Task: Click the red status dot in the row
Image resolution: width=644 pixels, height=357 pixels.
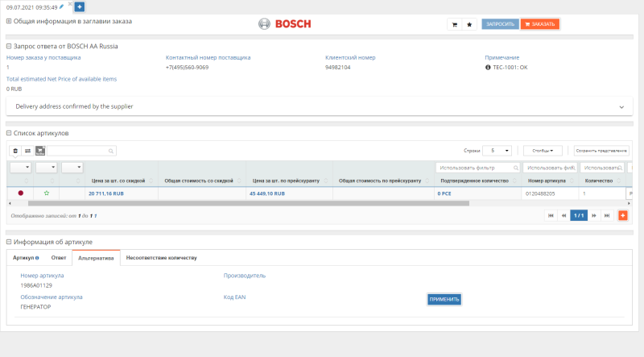Action: pyautogui.click(x=21, y=193)
